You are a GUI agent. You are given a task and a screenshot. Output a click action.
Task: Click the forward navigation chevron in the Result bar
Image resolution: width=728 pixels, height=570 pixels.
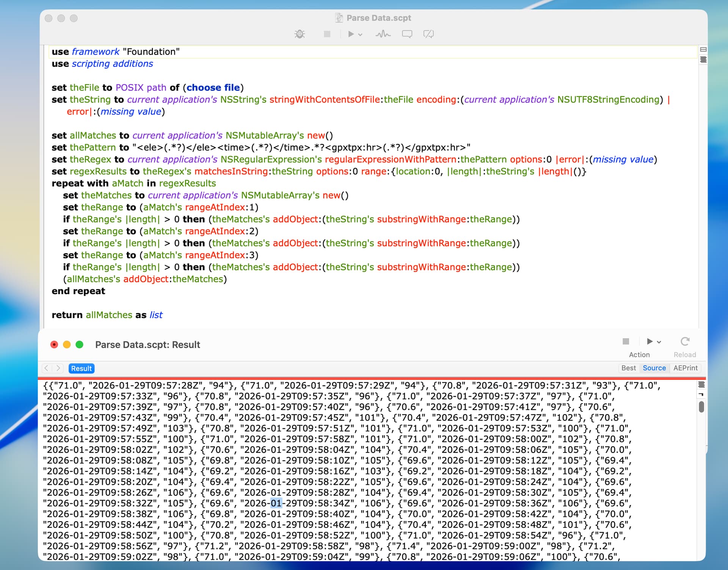(58, 368)
